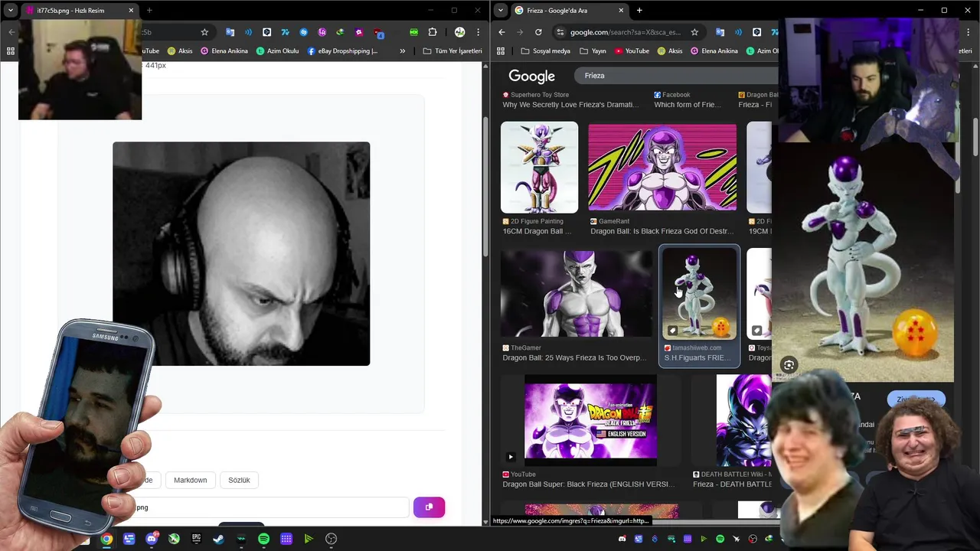Open Google Translate extension in left window
Viewport: 980px width, 551px height.
point(230,32)
